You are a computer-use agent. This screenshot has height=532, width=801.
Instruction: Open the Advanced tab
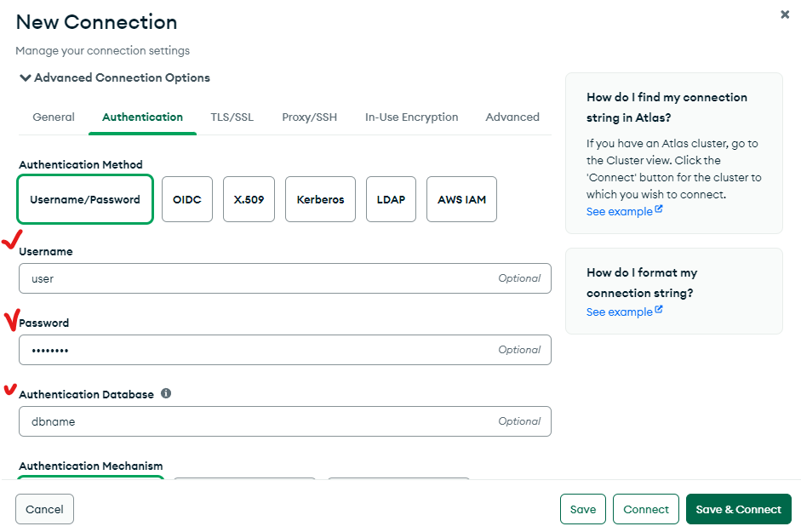(x=512, y=117)
